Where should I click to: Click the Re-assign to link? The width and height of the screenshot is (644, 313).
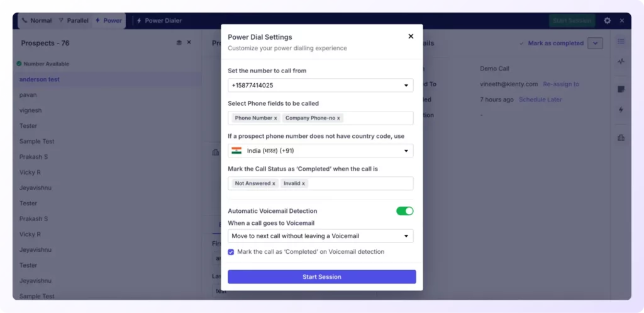[x=561, y=84]
